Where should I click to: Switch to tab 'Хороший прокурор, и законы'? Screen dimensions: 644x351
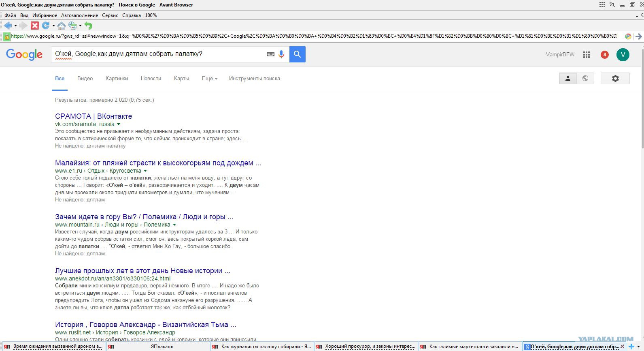click(x=366, y=347)
